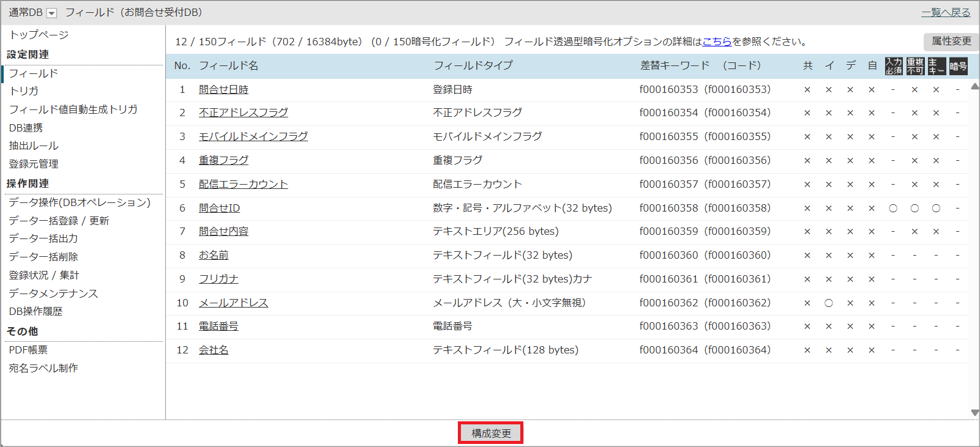Image resolution: width=980 pixels, height=447 pixels.
Task: Open the こちら encryption details link
Action: tap(717, 42)
